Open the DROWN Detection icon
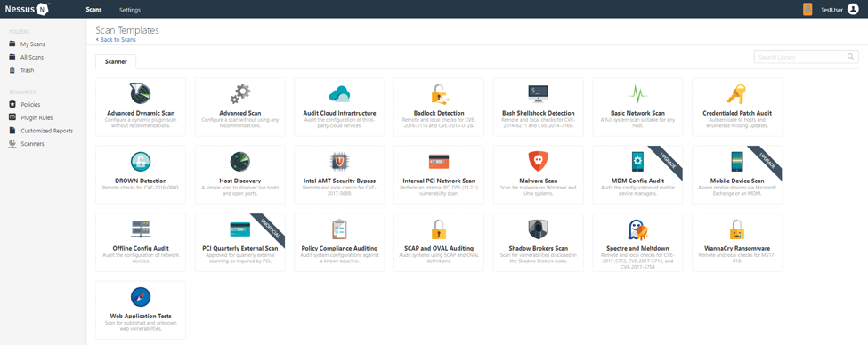868x345 pixels. point(141,162)
